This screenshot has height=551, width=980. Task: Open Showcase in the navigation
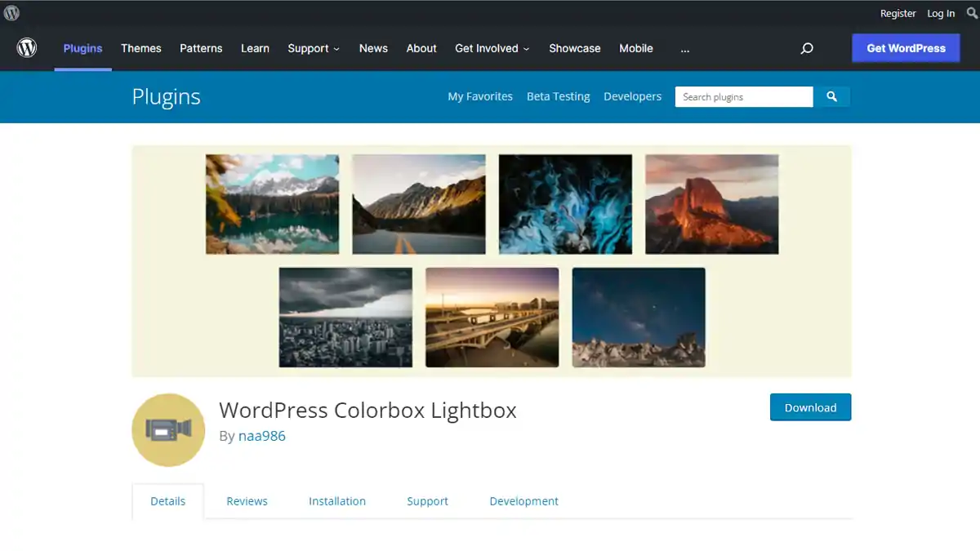[575, 48]
